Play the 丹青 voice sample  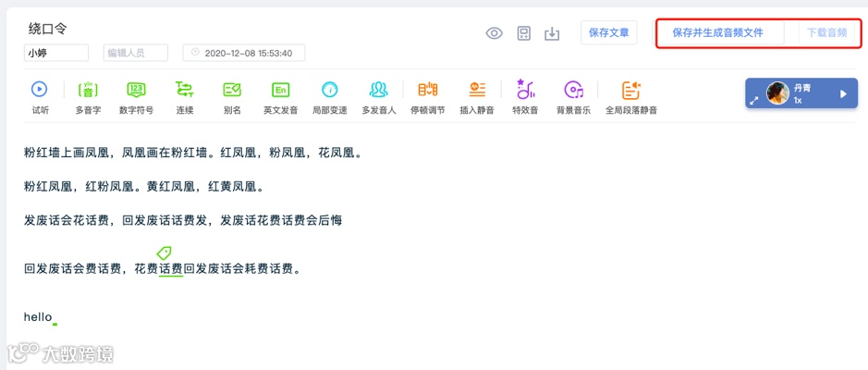tap(843, 94)
